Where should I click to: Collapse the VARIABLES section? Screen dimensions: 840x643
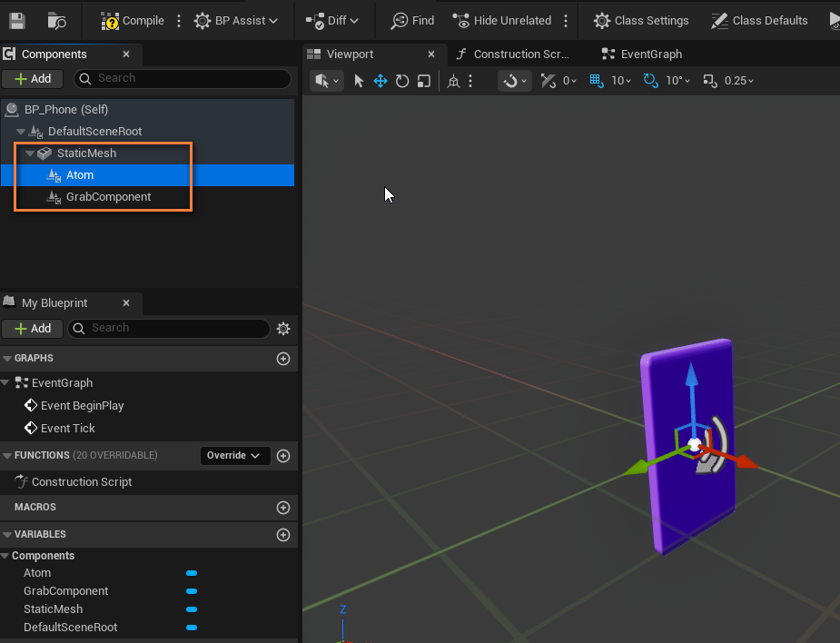7,535
